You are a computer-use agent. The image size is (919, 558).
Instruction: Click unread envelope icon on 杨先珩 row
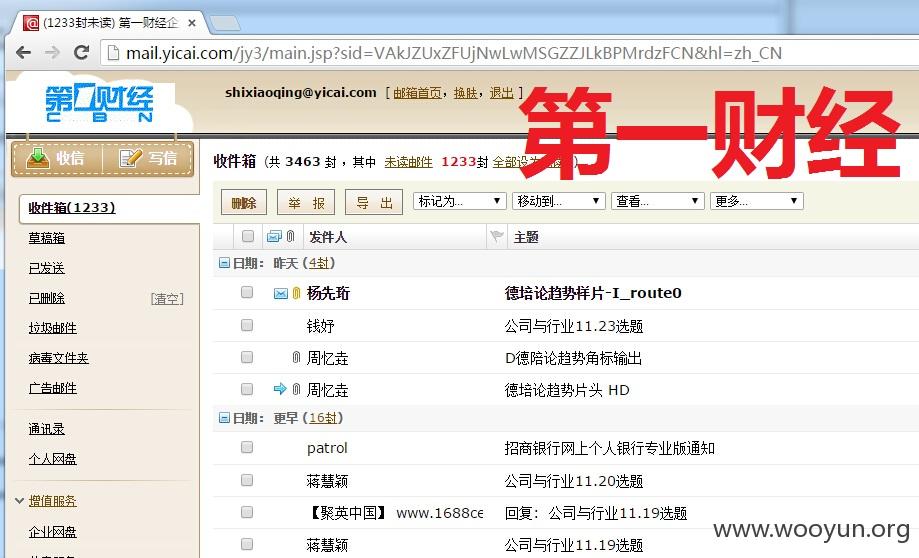281,293
